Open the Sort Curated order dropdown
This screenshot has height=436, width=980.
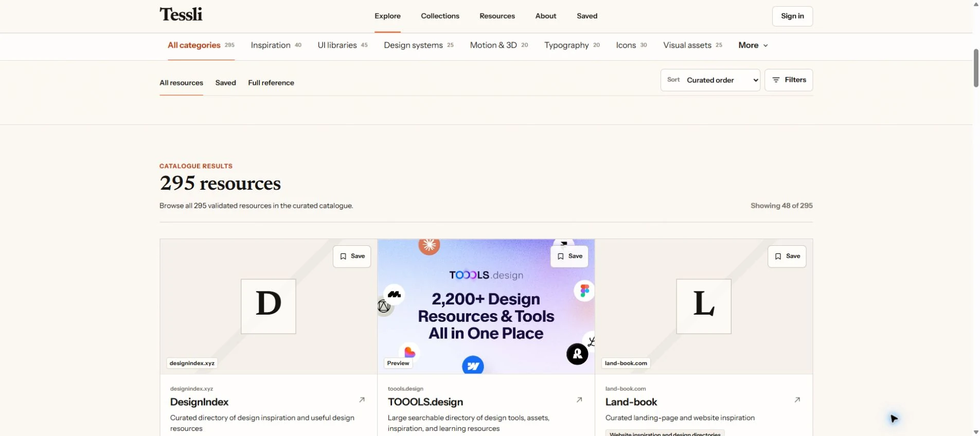click(x=710, y=80)
